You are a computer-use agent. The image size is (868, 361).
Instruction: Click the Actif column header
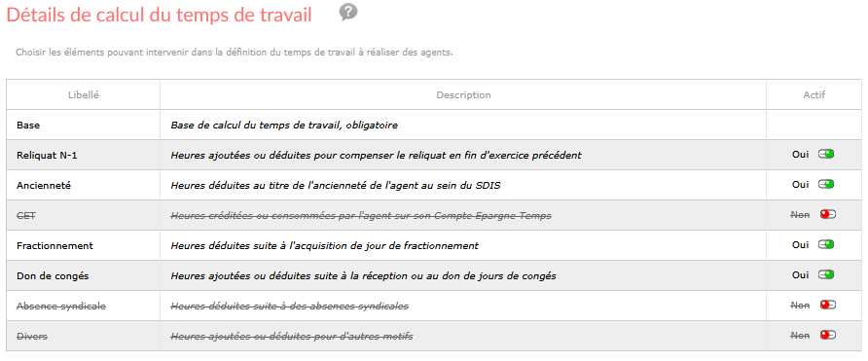coord(814,94)
